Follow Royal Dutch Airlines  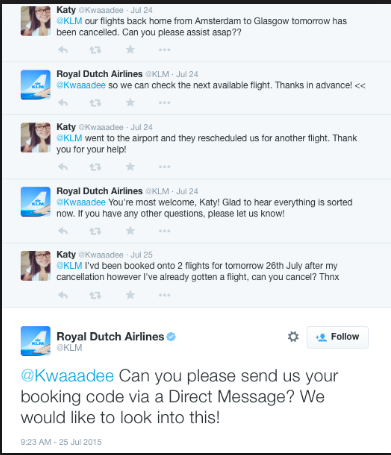click(x=337, y=337)
